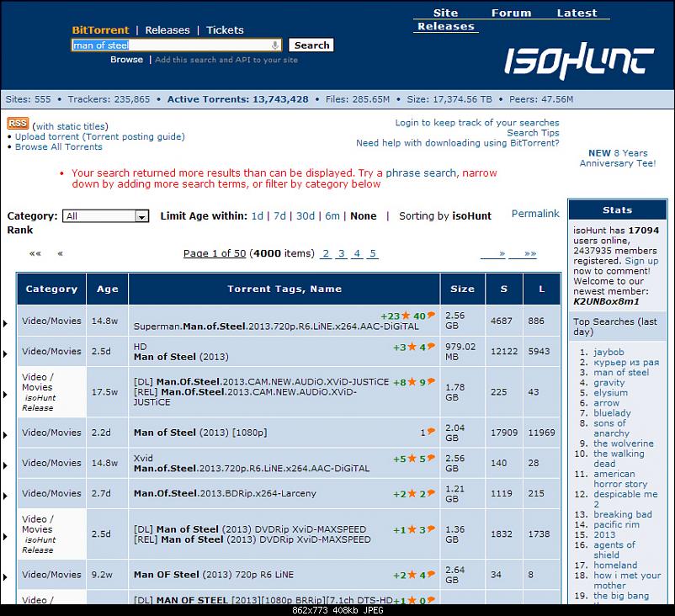
Task: Expand the first Superman.Man.of.Steel torrent row arrow
Action: (x=6, y=323)
